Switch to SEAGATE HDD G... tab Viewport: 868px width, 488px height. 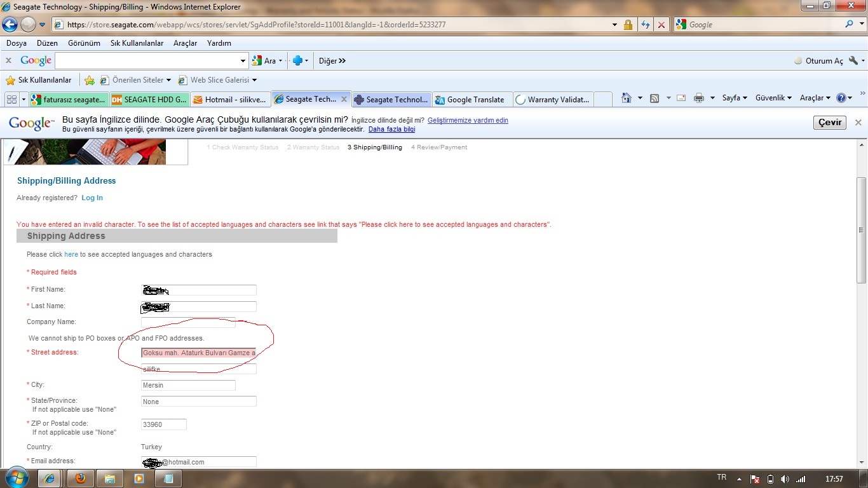pyautogui.click(x=149, y=100)
